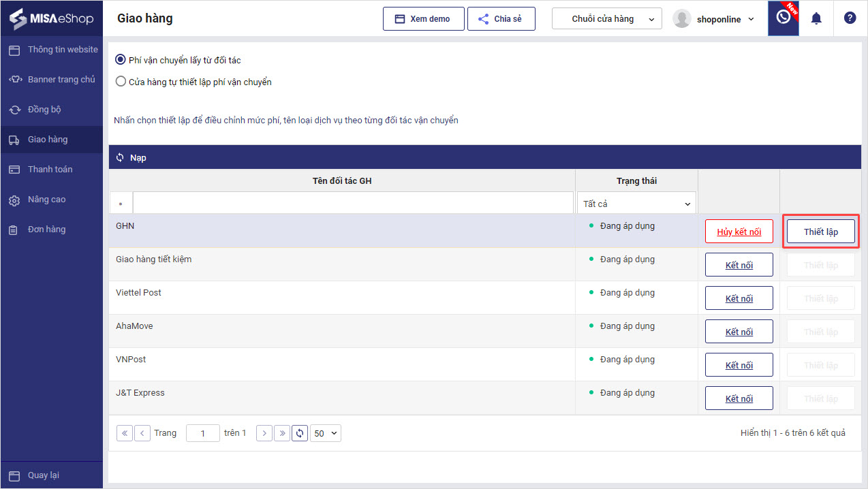Viewport: 868px width, 489px height.
Task: Open Thông tin website in sidebar
Action: coord(52,50)
